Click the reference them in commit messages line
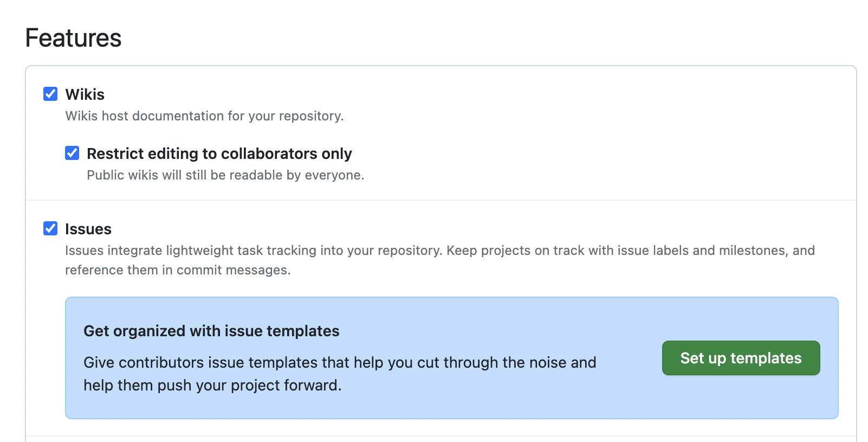This screenshot has width=868, height=442. [x=178, y=270]
